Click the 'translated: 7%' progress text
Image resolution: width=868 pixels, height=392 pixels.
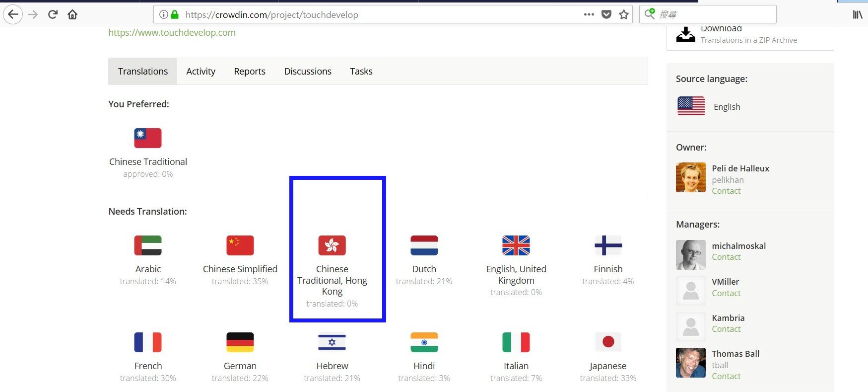(x=516, y=379)
